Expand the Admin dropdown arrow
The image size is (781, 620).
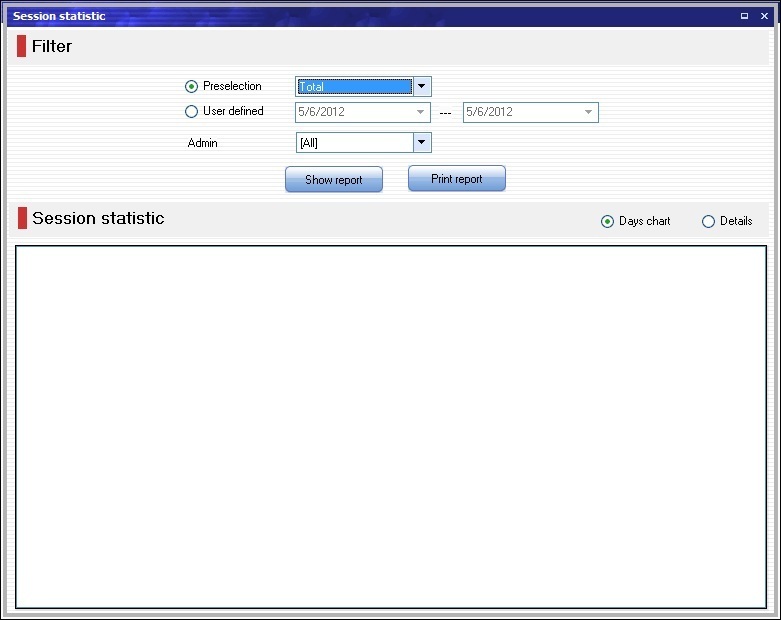pos(422,143)
